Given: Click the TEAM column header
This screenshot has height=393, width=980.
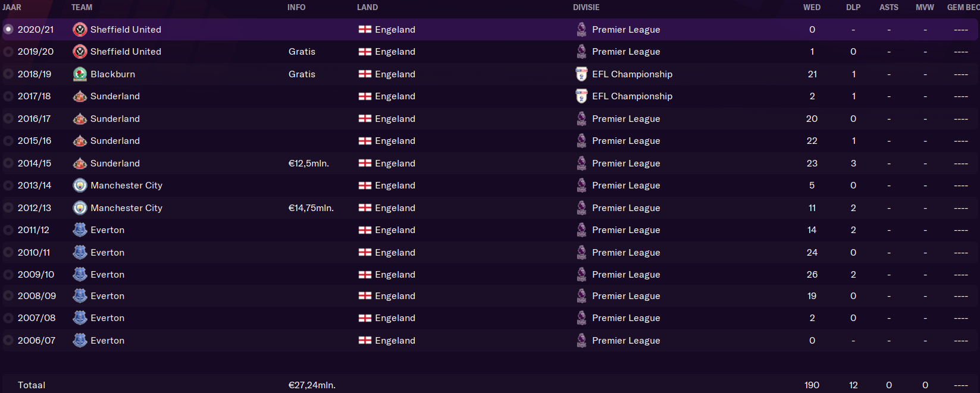Looking at the screenshot, I should [82, 7].
